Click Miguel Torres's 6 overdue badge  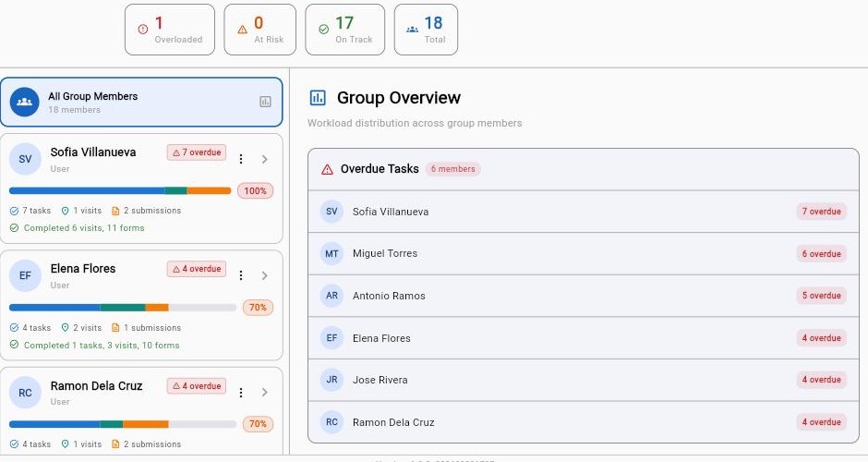(822, 254)
